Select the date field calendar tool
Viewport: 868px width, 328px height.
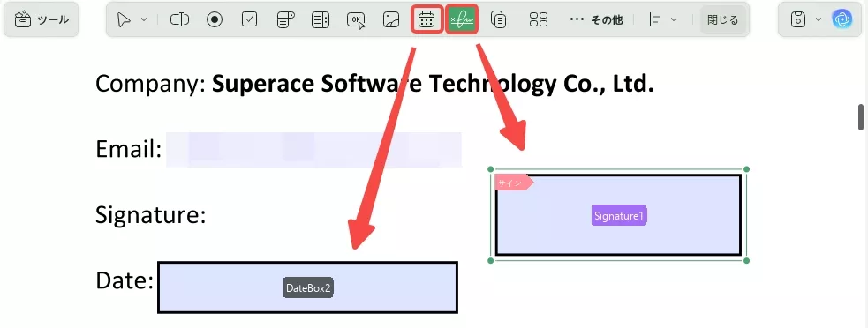(x=426, y=20)
